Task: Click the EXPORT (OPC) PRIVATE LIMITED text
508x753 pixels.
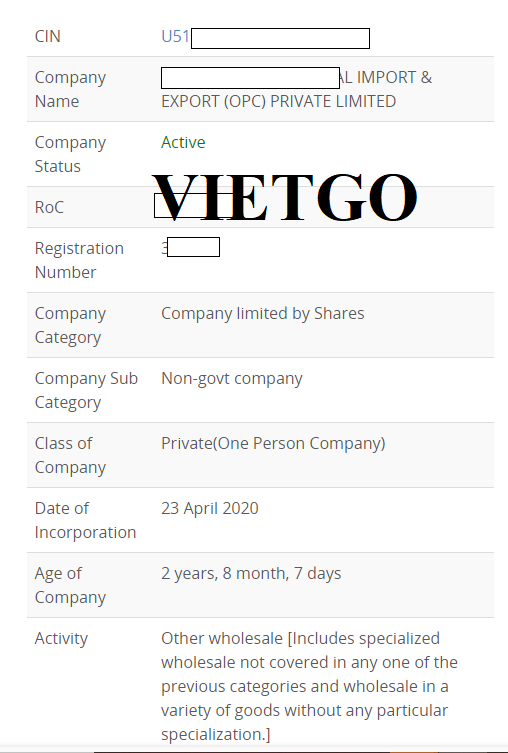Action: (278, 101)
